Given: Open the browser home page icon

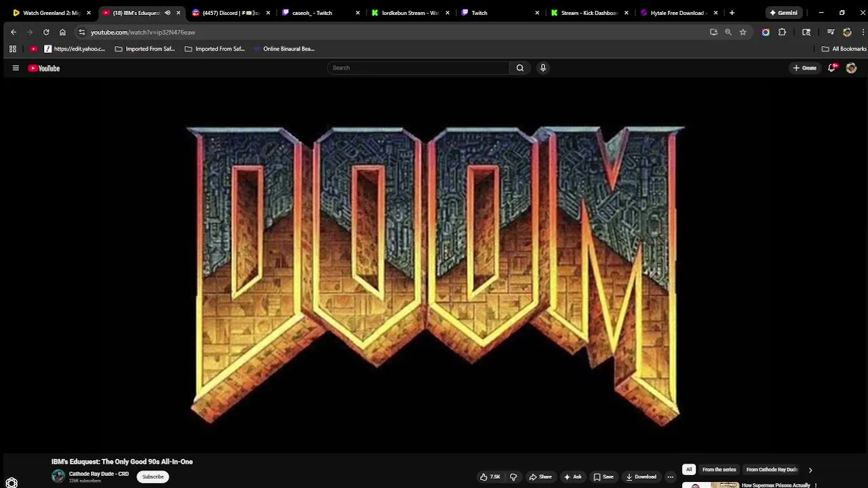Looking at the screenshot, I should coord(62,32).
